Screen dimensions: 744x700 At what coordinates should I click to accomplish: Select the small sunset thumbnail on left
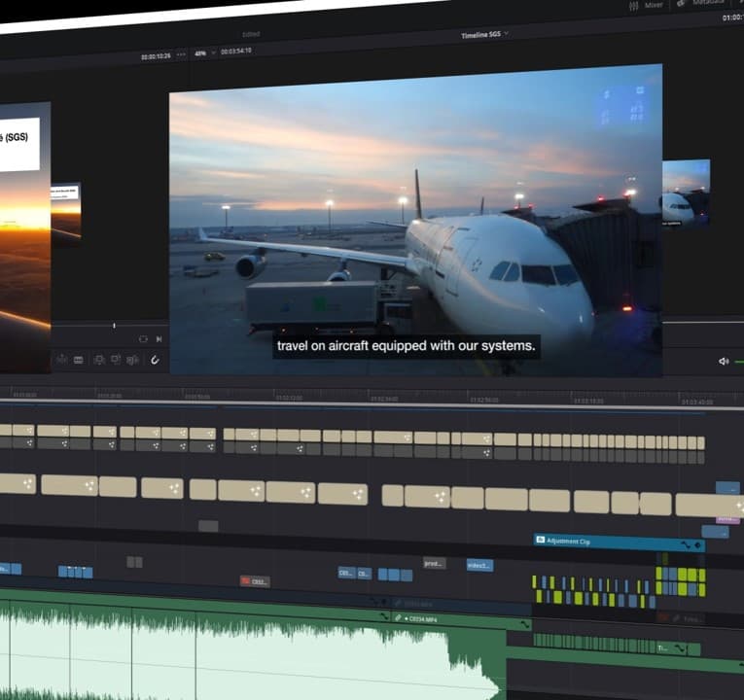65,211
